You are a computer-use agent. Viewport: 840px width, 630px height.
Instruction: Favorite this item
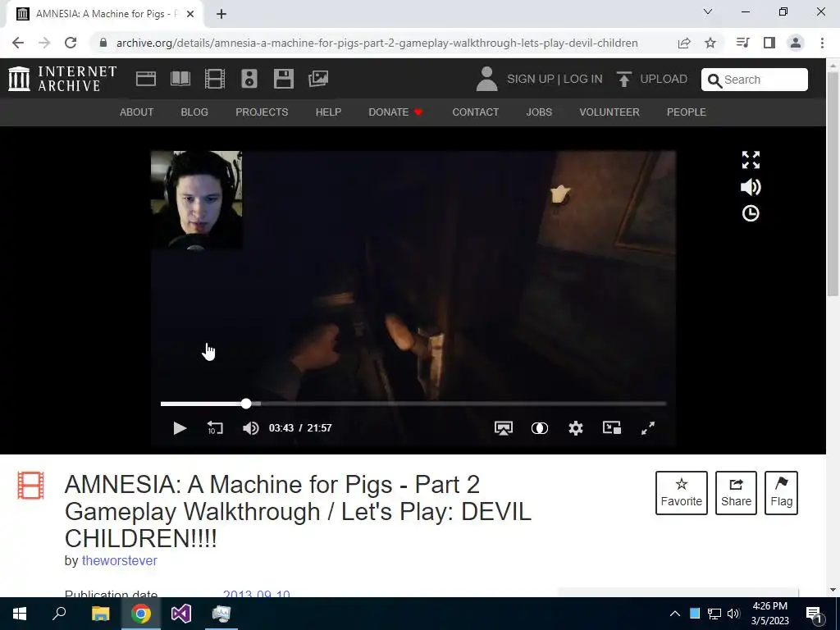[682, 493]
